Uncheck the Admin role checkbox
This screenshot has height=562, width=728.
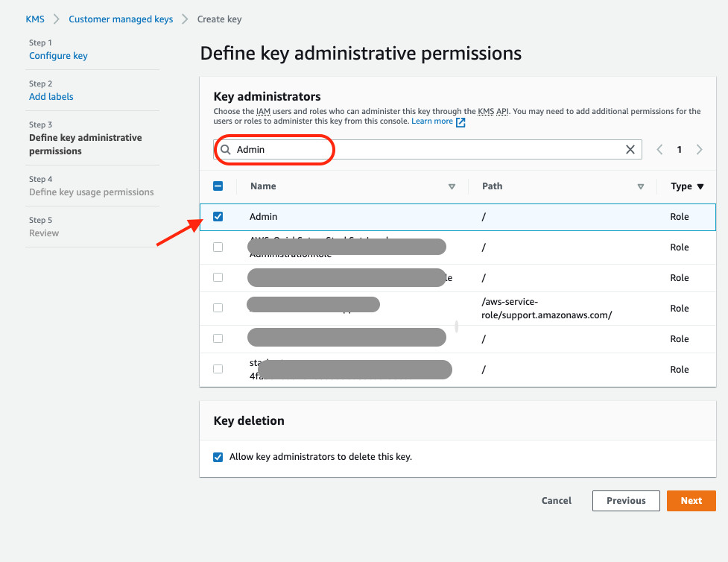coord(218,216)
